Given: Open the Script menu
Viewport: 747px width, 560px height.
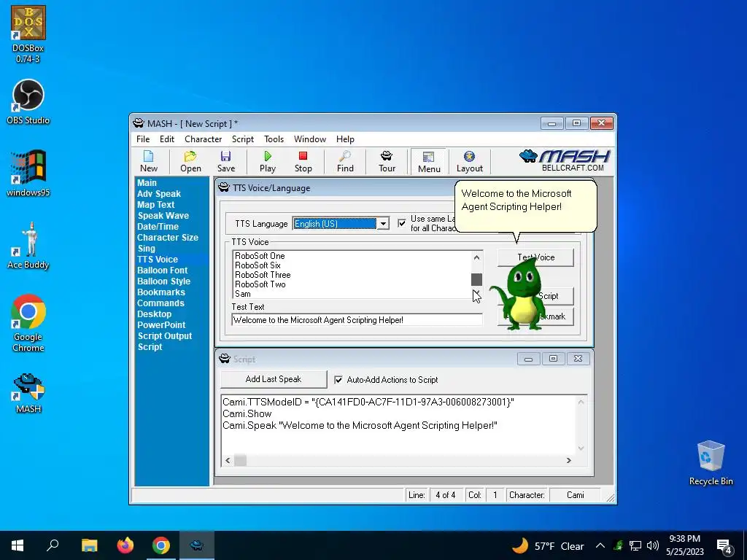Looking at the screenshot, I should click(x=243, y=139).
